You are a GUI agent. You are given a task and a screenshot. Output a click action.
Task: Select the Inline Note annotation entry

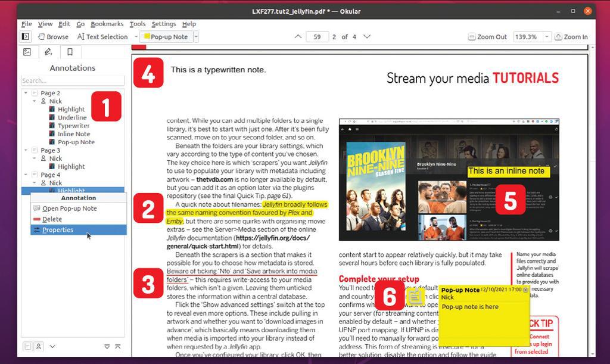tap(74, 134)
